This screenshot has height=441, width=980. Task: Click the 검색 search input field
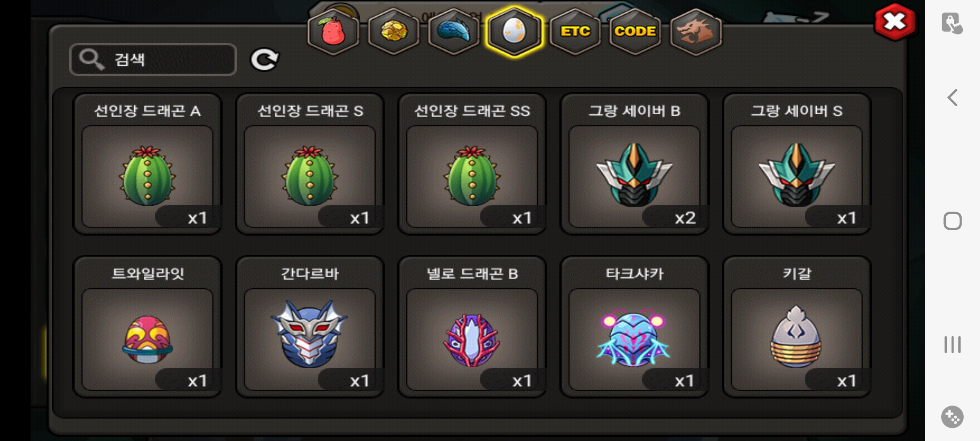153,60
